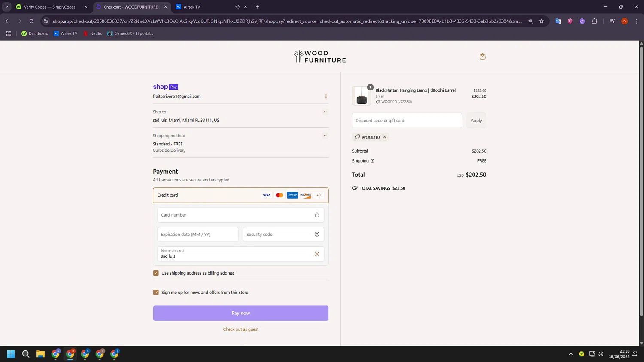Click the Wood Furniture store logo
The image size is (644, 362).
pos(320,56)
